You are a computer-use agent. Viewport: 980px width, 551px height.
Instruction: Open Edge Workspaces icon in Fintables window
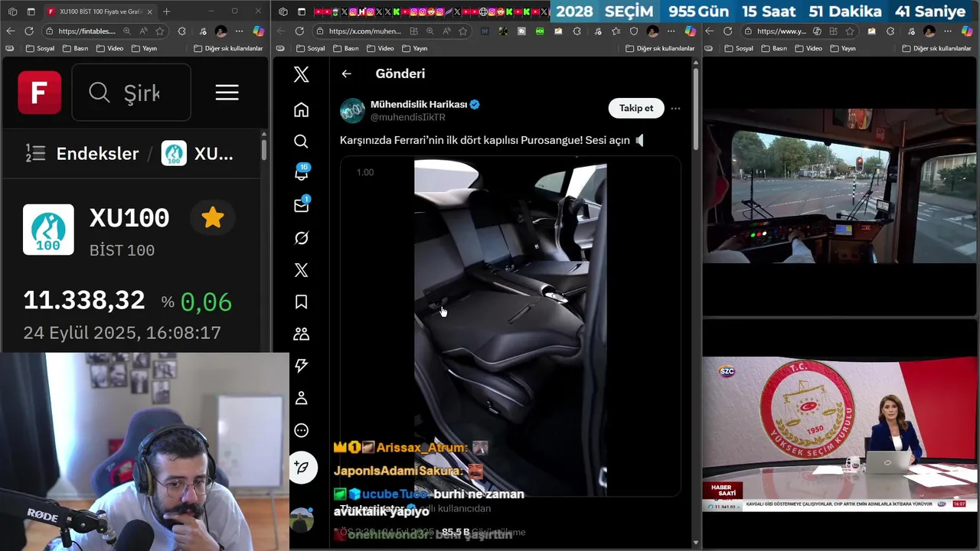click(x=12, y=11)
